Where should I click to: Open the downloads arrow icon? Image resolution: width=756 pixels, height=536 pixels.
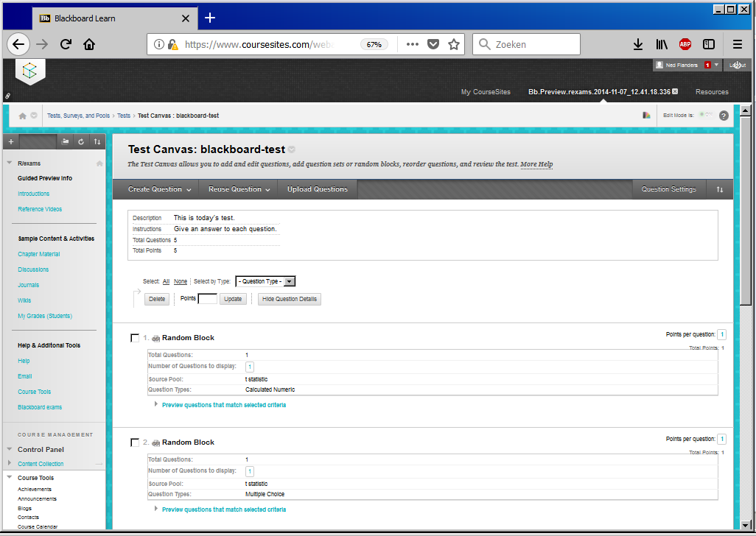pos(638,44)
